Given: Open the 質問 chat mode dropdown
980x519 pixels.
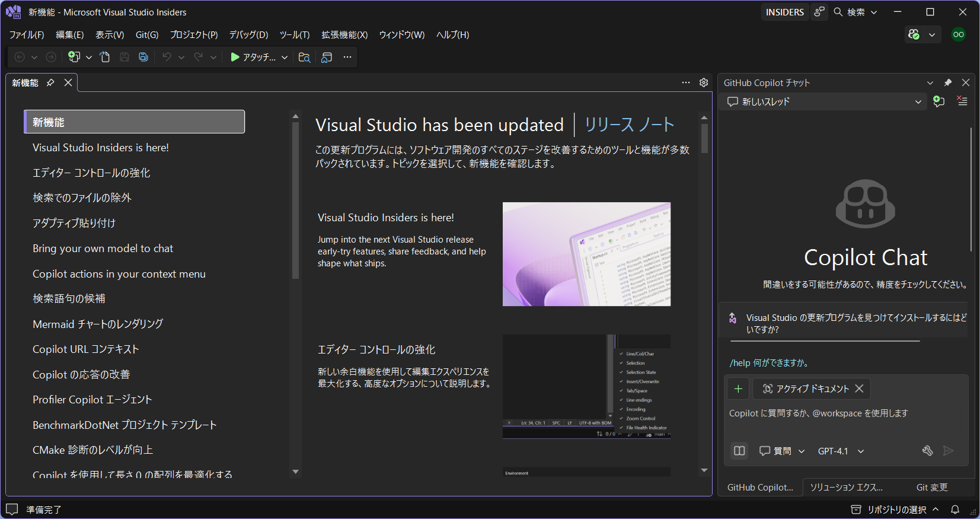Looking at the screenshot, I should pos(783,451).
